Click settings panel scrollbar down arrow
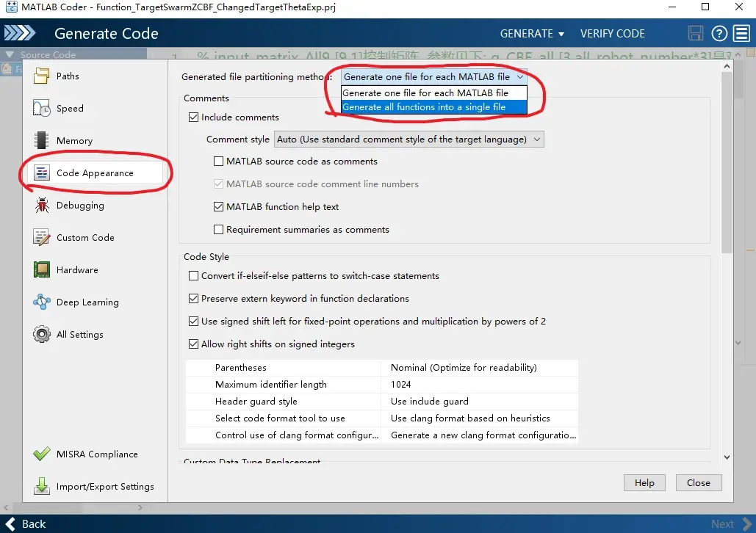 (727, 457)
